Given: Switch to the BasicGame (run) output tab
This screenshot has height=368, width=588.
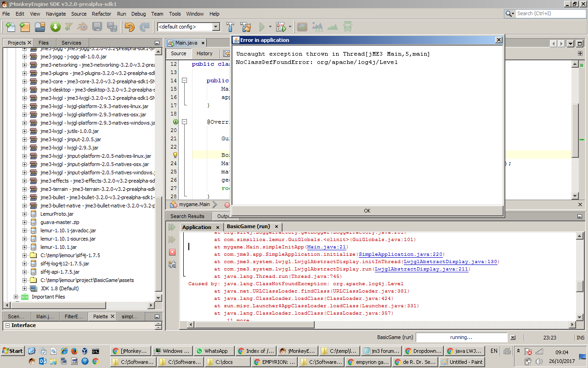Looking at the screenshot, I should pos(249,227).
